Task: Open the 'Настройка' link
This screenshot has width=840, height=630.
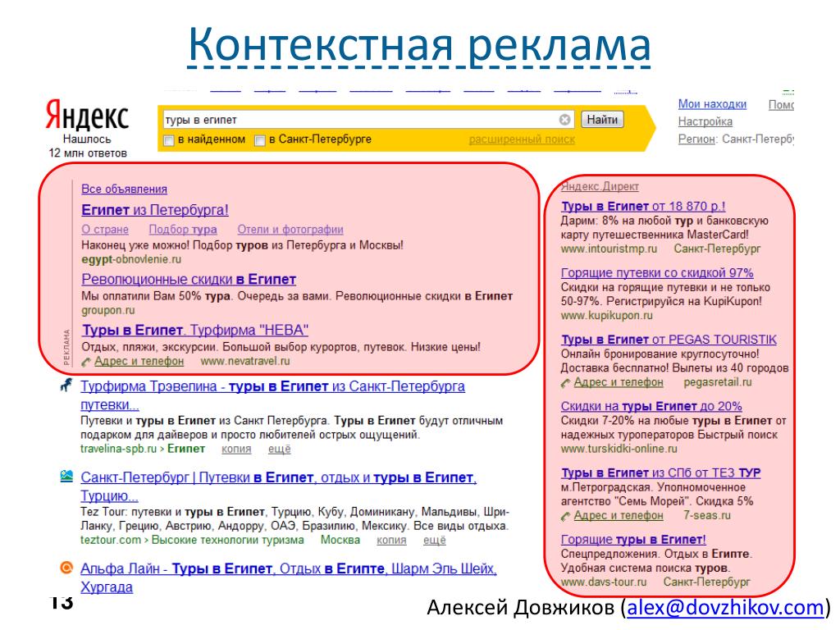Action: click(x=705, y=121)
